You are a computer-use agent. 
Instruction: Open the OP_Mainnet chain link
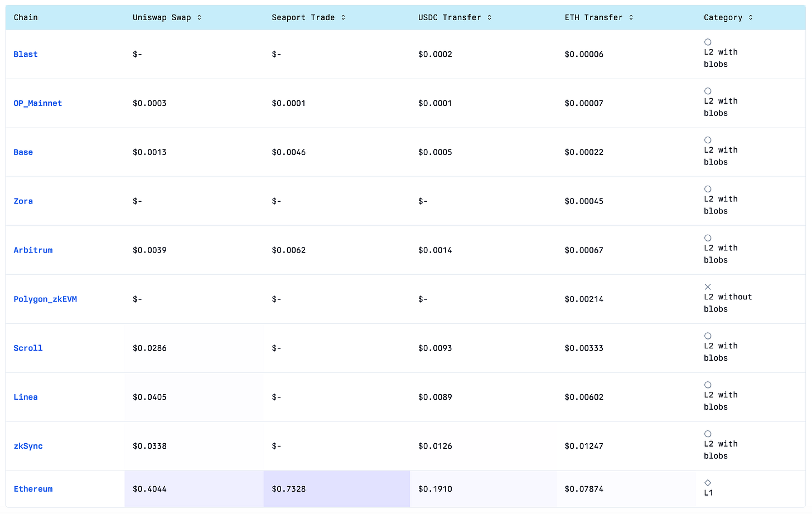(x=38, y=104)
